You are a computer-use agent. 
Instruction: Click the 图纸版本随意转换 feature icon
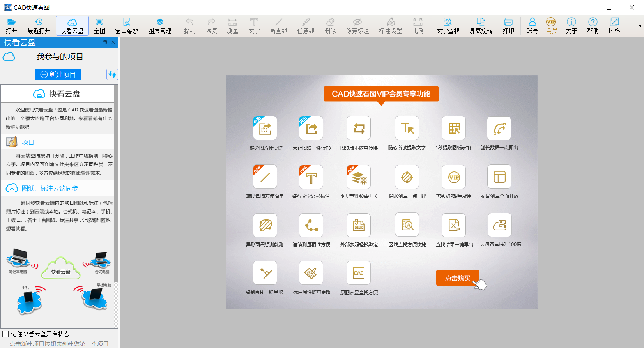359,128
